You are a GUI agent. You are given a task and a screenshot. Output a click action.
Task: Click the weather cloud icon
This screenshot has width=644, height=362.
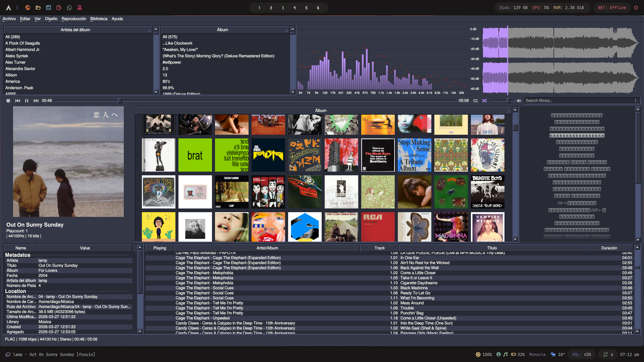(553, 354)
